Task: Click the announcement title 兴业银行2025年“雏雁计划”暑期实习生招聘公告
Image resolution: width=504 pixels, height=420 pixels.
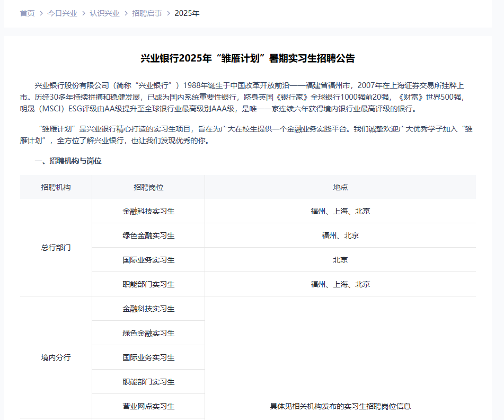Action: coord(248,58)
